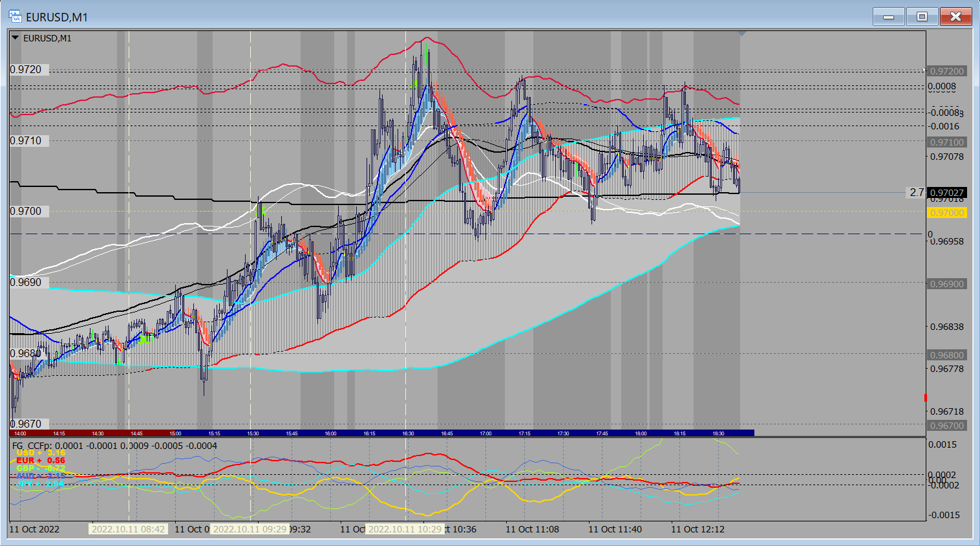Maximize the EURUSD,M1 chart window
Screen dimensions: 980x546
coord(922,17)
